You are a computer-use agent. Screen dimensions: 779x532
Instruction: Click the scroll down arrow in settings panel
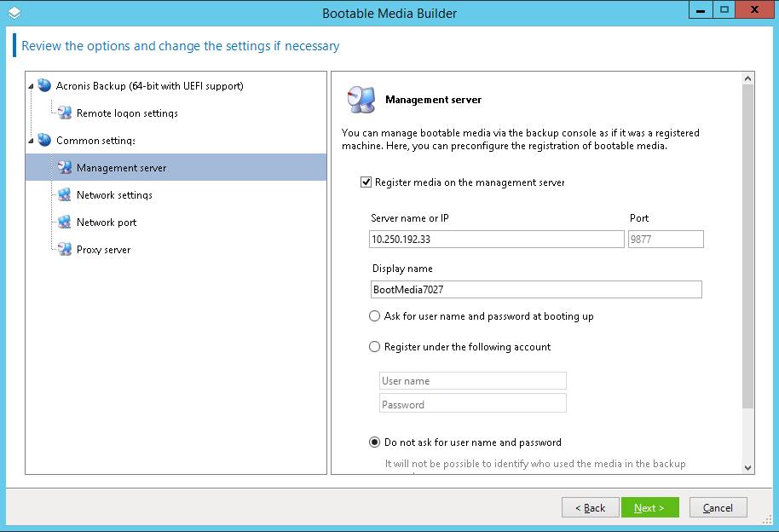point(747,467)
